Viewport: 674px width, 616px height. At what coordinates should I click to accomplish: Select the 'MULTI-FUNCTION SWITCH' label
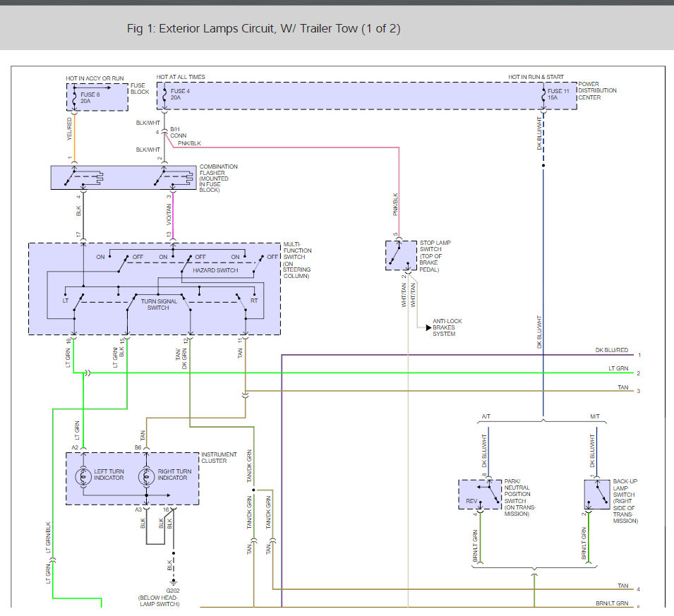296,260
